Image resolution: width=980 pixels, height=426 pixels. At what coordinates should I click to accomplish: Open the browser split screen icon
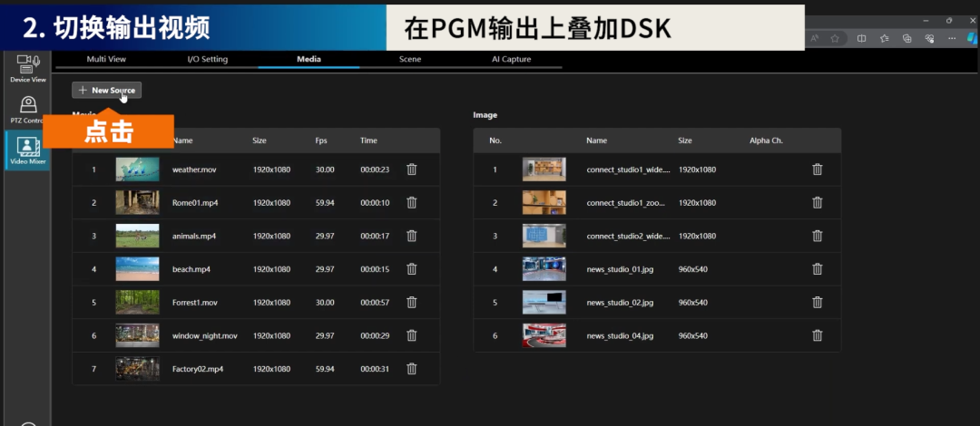(861, 38)
